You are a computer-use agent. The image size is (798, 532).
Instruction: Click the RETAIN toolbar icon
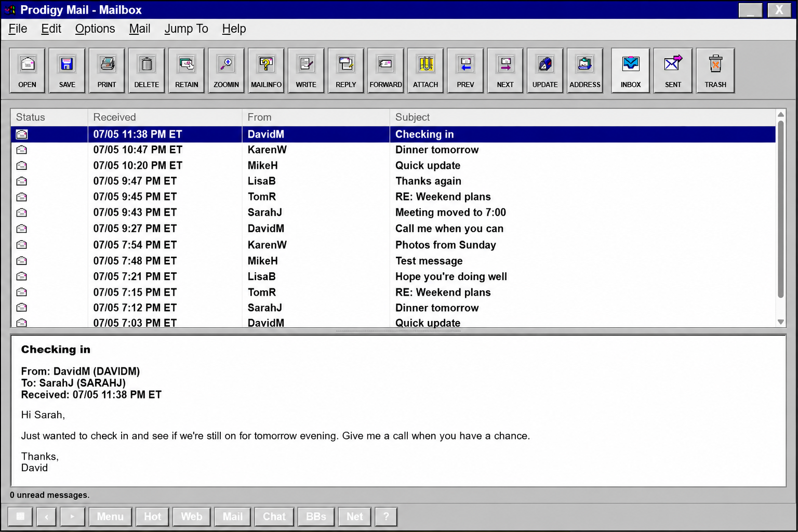(x=187, y=71)
